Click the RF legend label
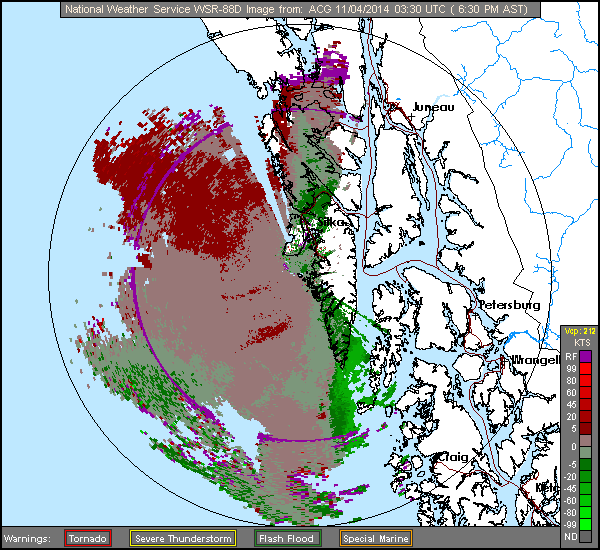 [x=571, y=357]
